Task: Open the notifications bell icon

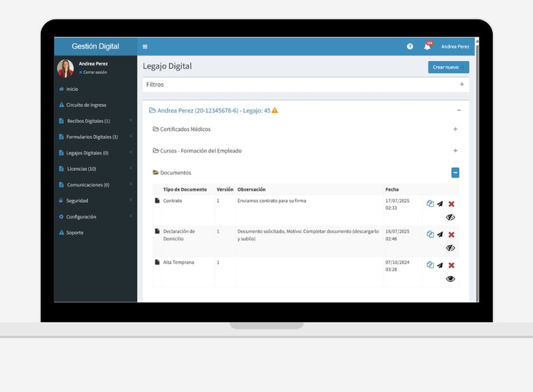Action: tap(428, 46)
